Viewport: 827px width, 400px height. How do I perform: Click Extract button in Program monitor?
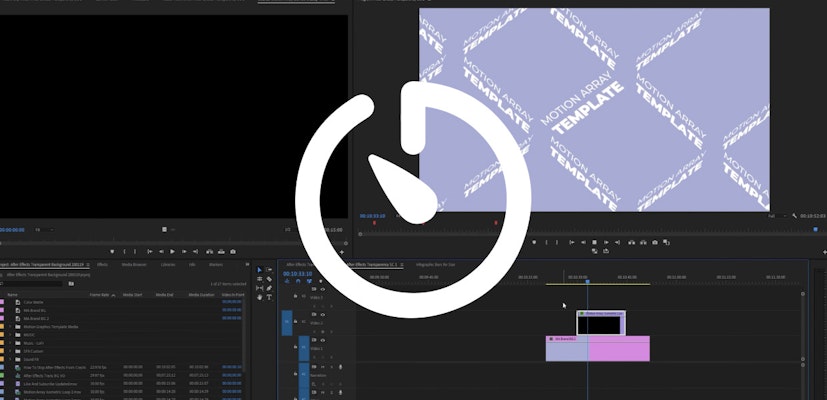[643, 242]
